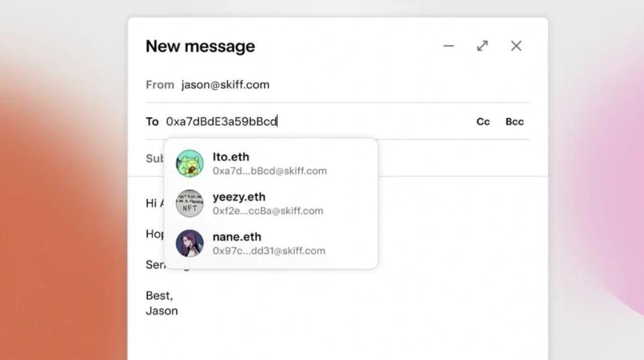Minimize the New message compose window
Viewport: 644px width, 360px height.
pyautogui.click(x=448, y=46)
